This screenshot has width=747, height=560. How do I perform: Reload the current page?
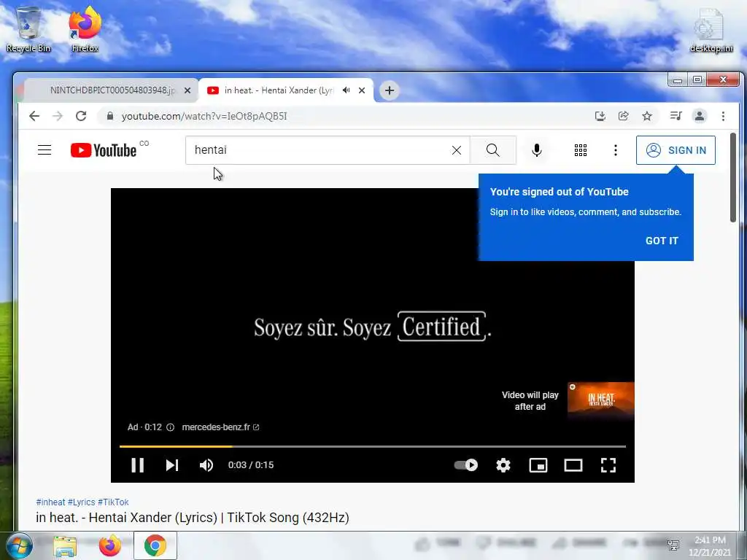[x=81, y=116]
